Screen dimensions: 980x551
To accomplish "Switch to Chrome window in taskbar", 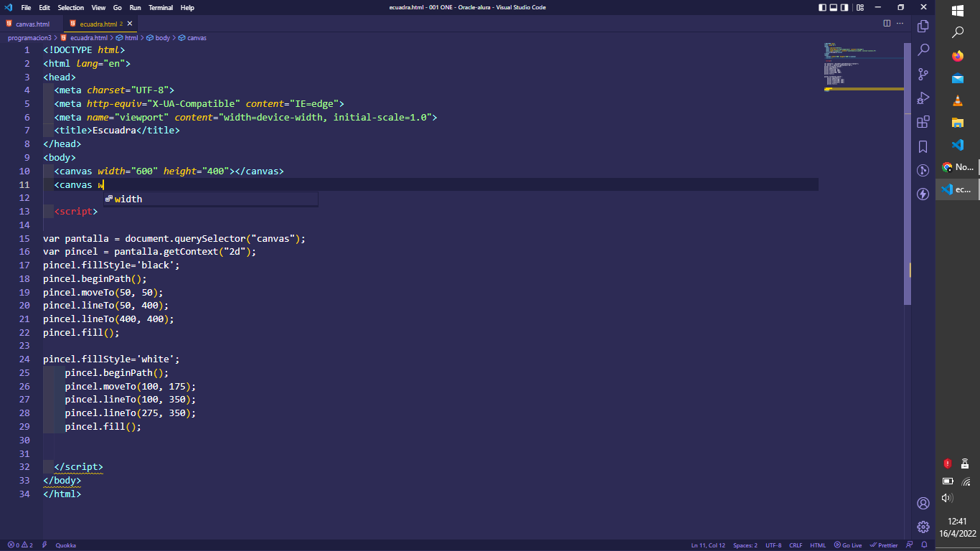I will (958, 166).
